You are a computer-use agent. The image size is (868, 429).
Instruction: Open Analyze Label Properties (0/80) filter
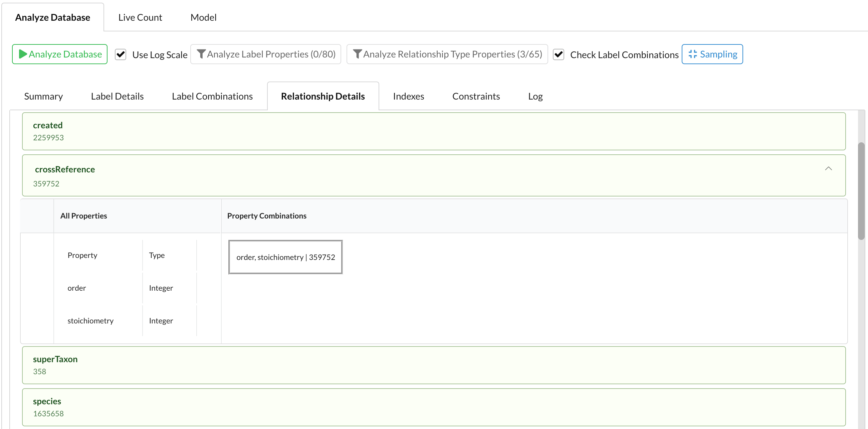[x=265, y=54]
